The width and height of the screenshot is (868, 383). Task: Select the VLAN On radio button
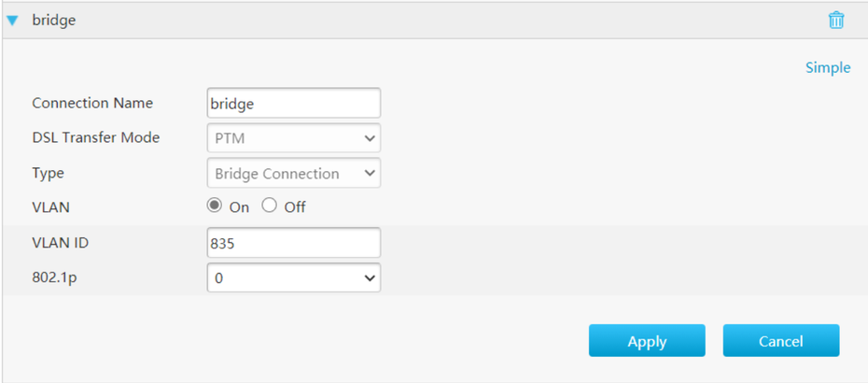[215, 206]
